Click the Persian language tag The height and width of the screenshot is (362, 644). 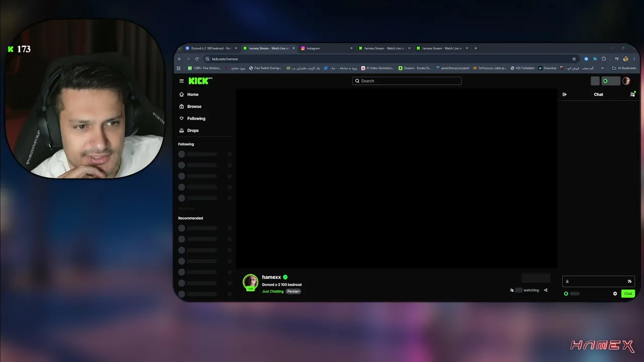coord(293,292)
